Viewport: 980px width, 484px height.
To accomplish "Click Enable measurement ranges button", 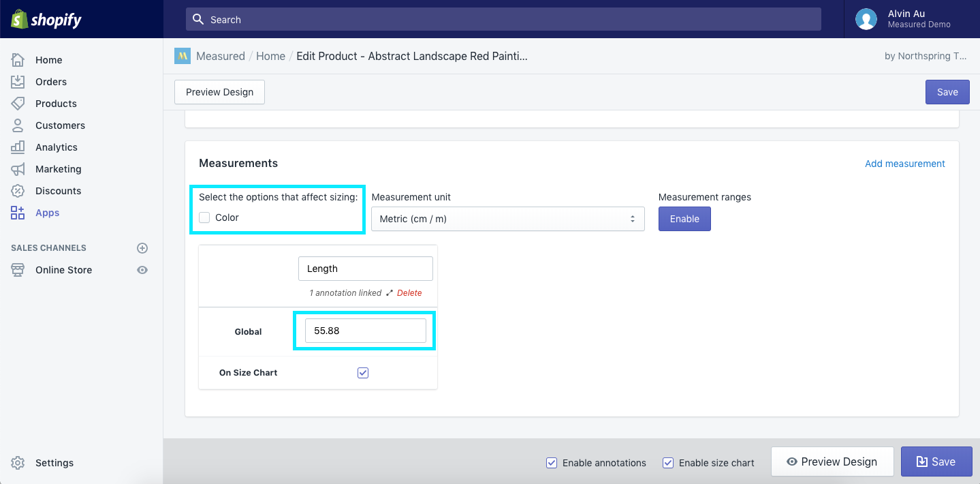I will tap(684, 219).
